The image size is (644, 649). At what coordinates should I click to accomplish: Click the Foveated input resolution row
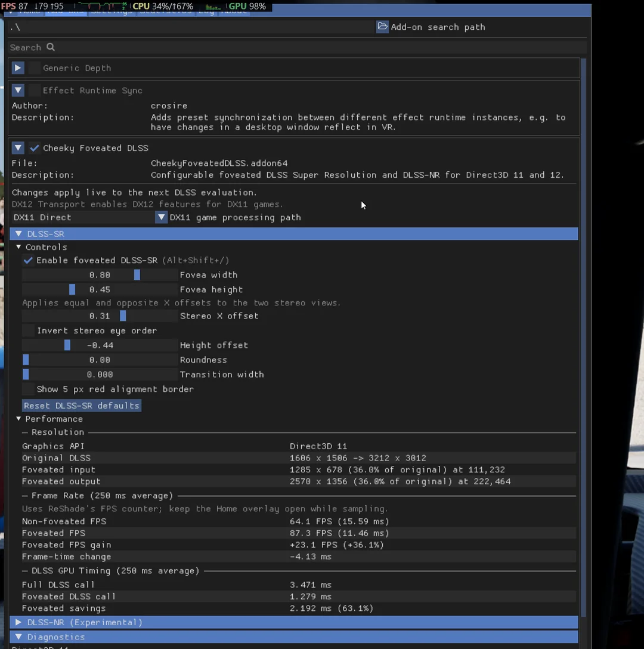[298, 470]
